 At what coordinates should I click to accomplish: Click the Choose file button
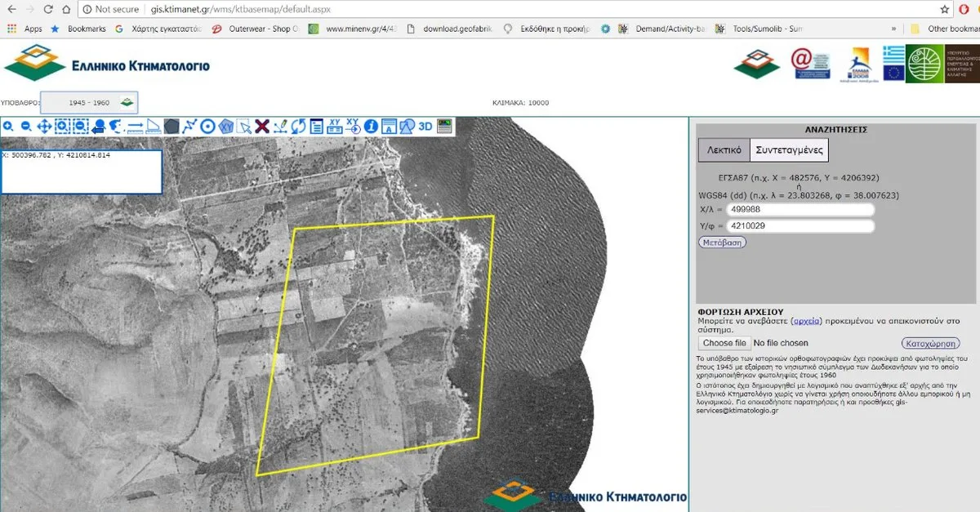[x=724, y=343]
